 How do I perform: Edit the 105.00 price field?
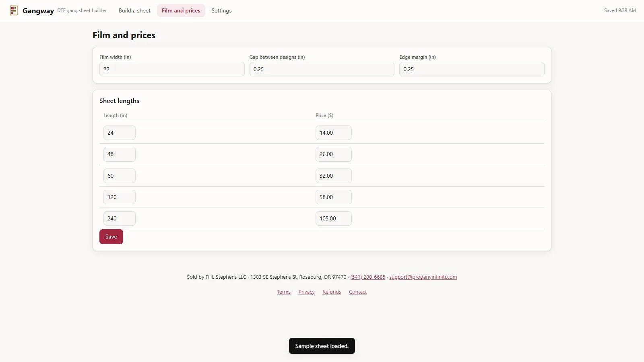coord(334,218)
